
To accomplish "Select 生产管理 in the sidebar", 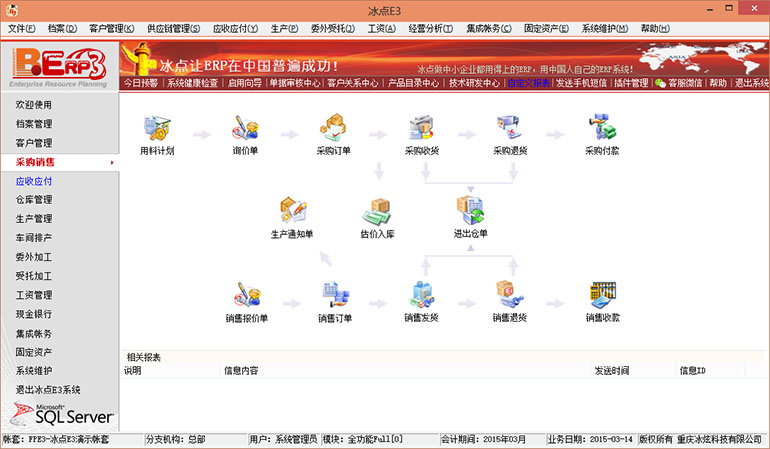I will coord(33,219).
